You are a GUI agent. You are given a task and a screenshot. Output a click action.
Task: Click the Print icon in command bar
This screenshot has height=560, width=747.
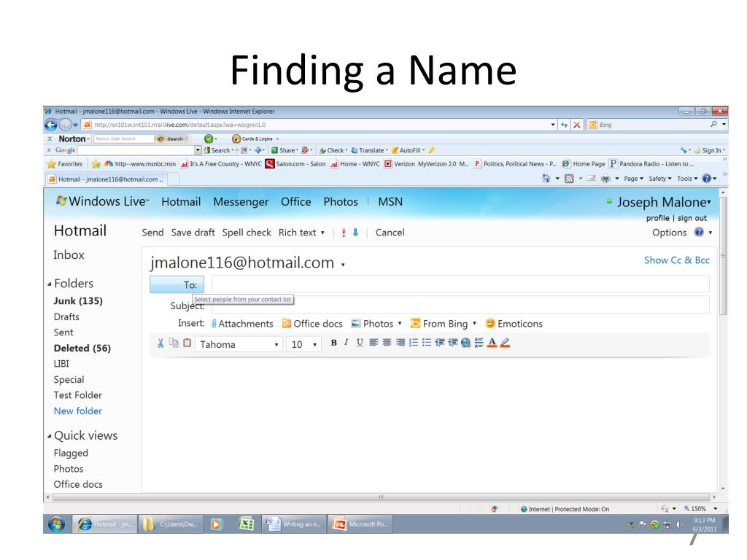click(605, 179)
